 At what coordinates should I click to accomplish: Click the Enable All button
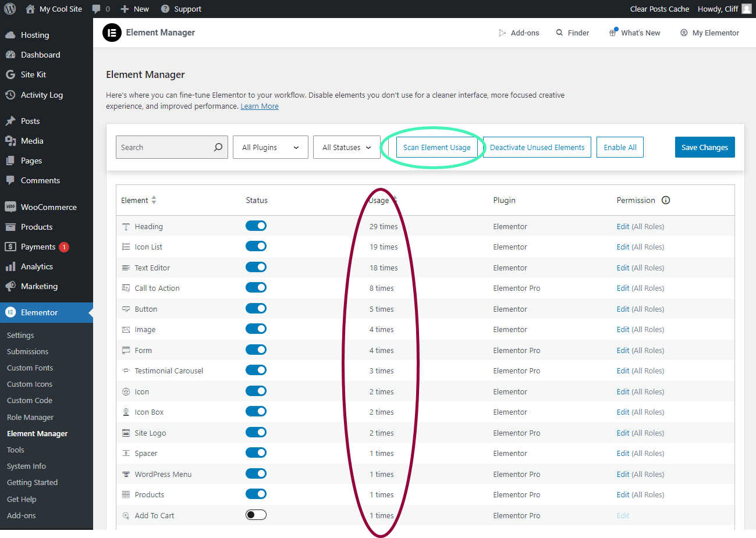[x=620, y=147]
